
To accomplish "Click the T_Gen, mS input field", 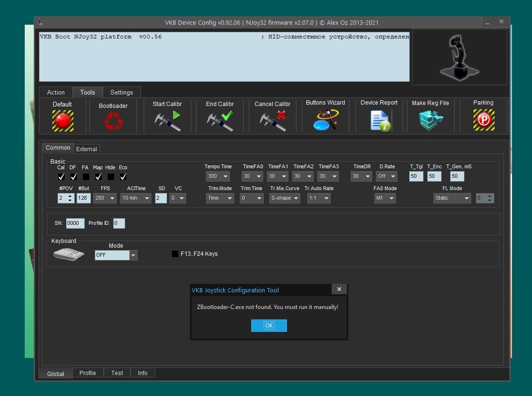I will [x=457, y=176].
